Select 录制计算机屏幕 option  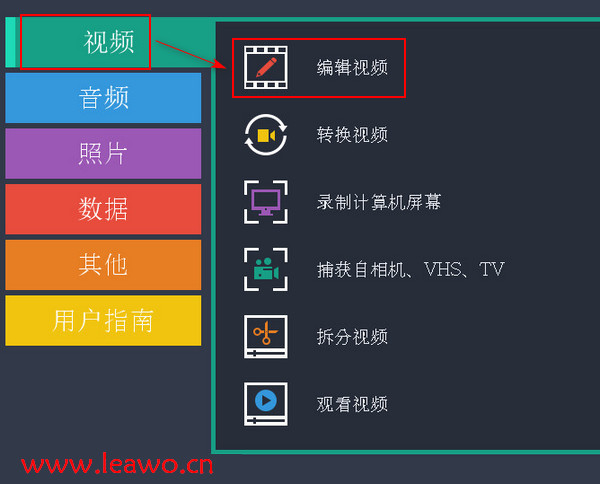click(379, 202)
